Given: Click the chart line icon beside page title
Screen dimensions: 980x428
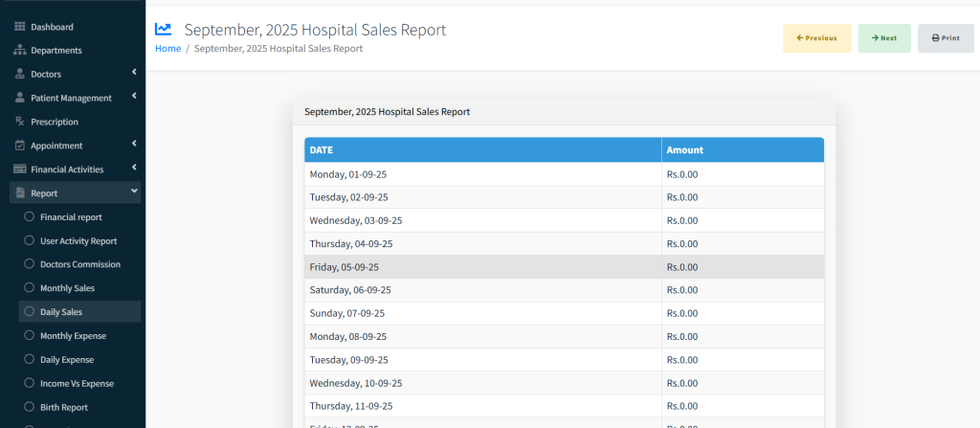Looking at the screenshot, I should tap(164, 30).
